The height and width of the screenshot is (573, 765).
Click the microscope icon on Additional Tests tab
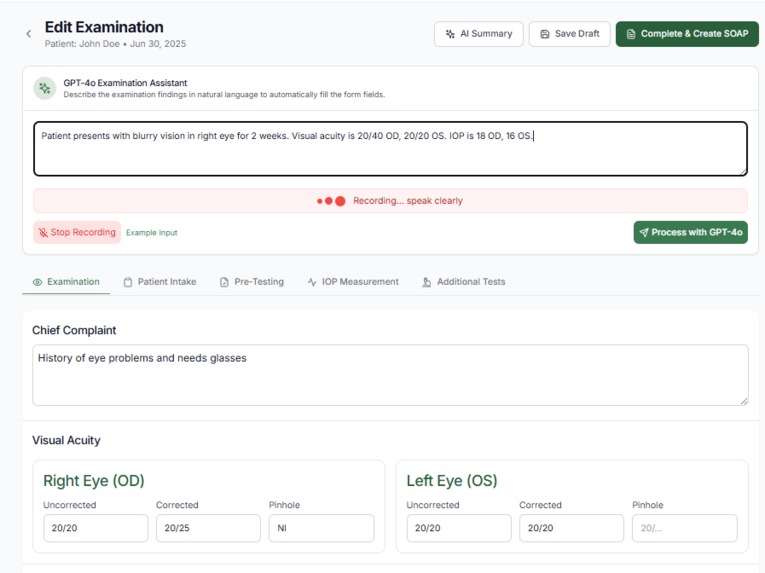426,282
